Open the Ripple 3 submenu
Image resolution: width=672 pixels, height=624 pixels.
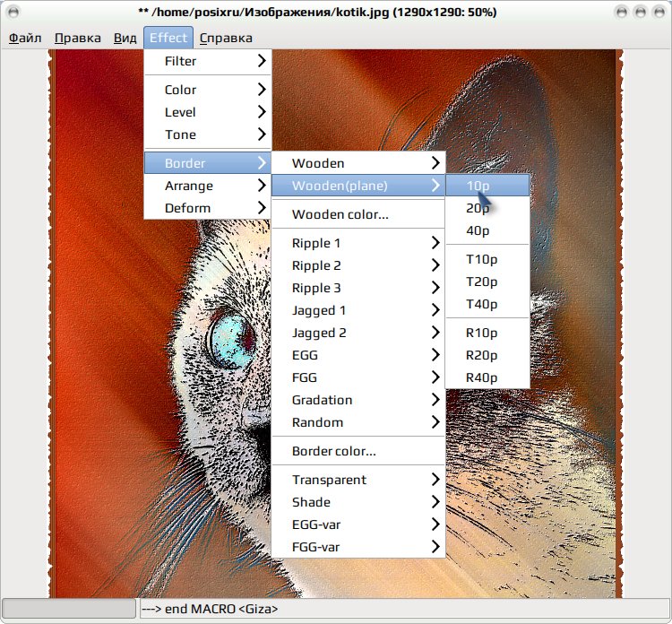click(x=358, y=287)
